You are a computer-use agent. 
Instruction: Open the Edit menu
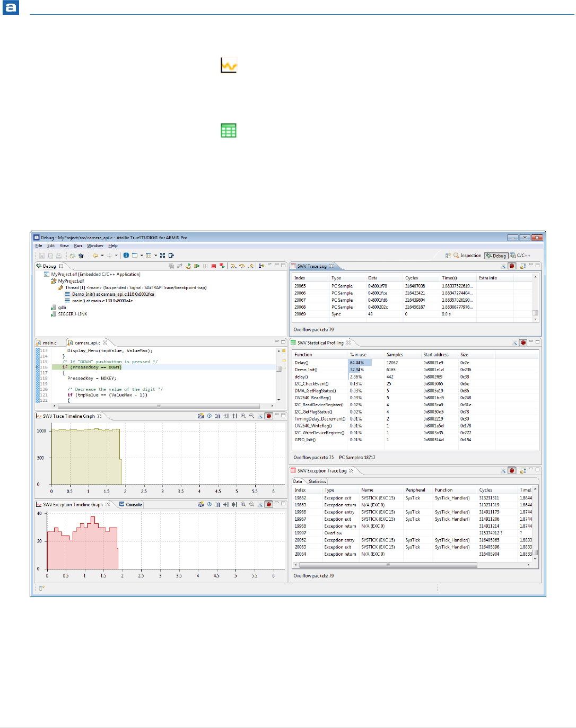click(51, 245)
